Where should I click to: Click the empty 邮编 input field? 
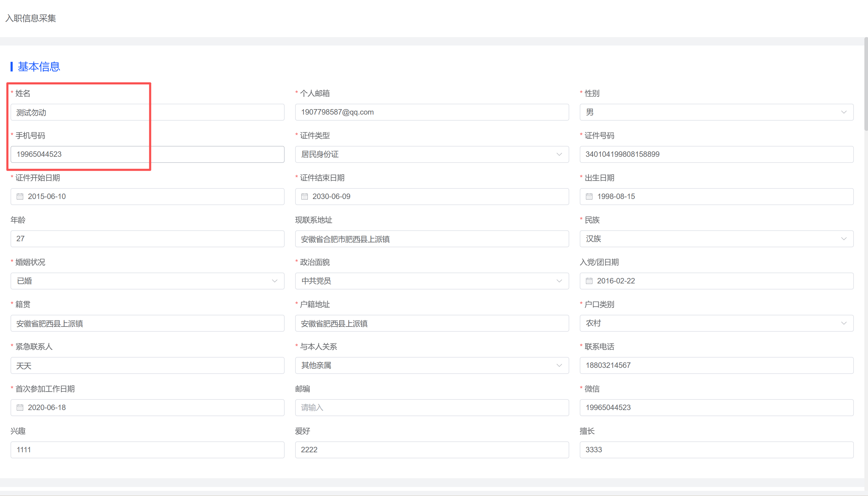click(x=431, y=408)
